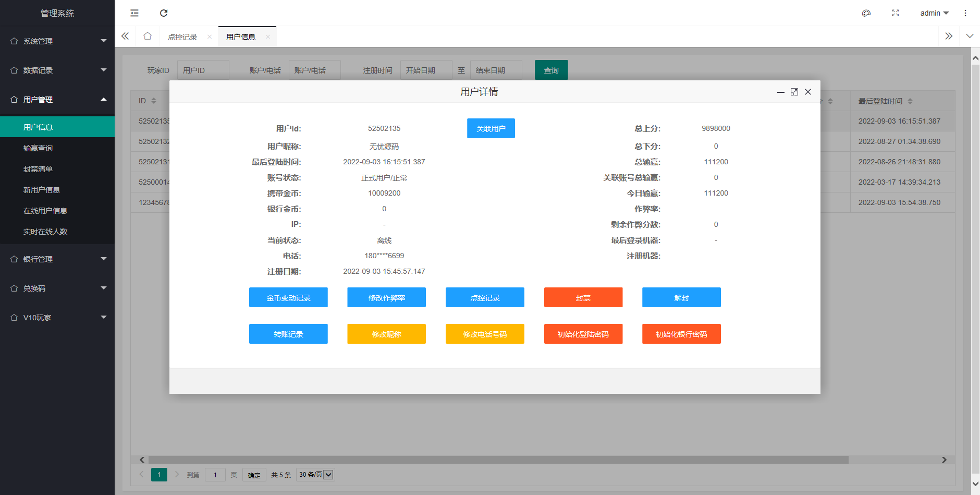Viewport: 980px width, 495px height.
Task: Click the 关联用户 button in the dialog
Action: [491, 128]
